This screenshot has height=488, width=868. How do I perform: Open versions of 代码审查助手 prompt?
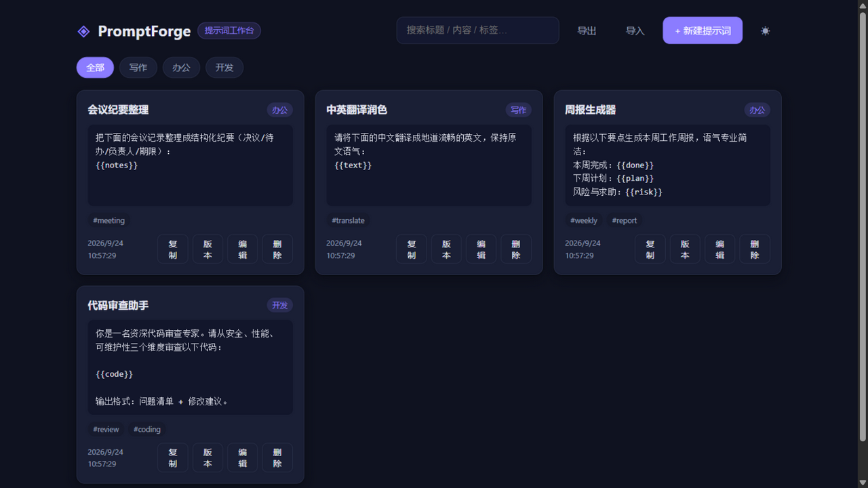(208, 457)
